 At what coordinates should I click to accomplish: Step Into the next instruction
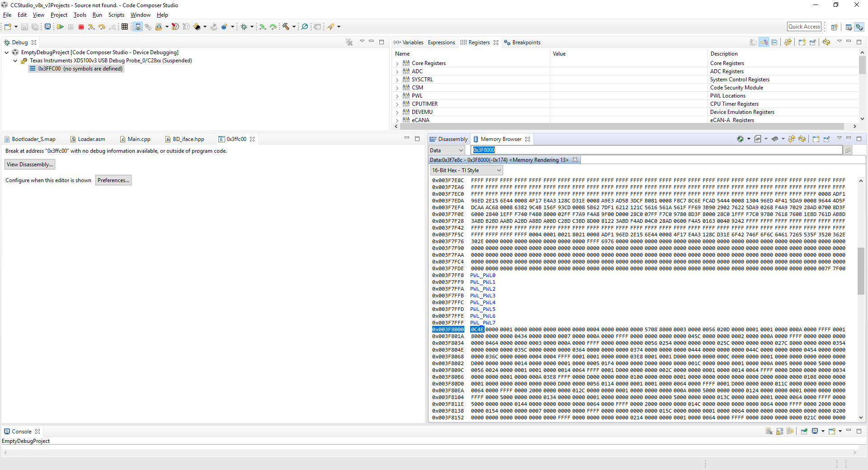[91, 27]
